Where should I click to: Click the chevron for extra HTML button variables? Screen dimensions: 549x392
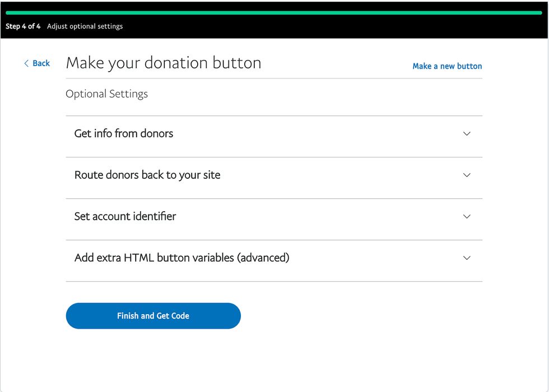pos(467,258)
